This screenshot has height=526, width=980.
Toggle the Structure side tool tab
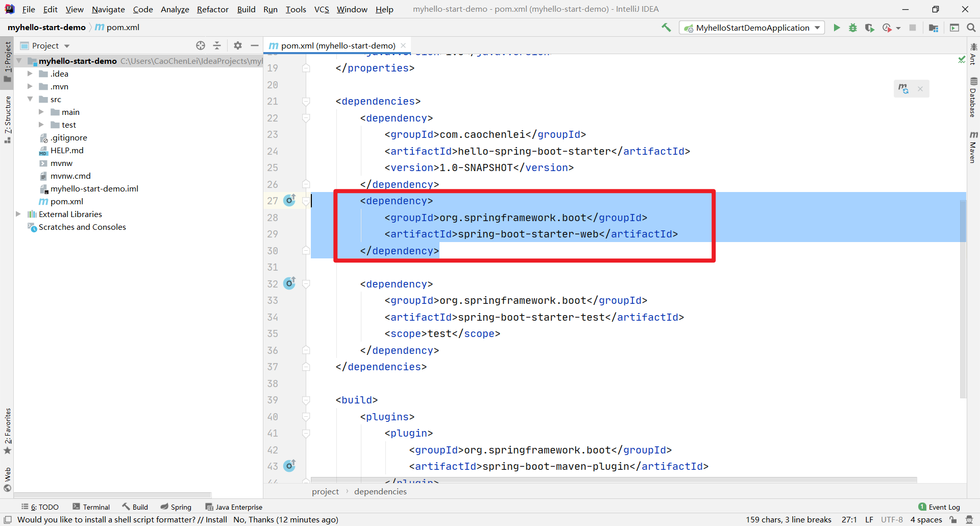tap(7, 120)
